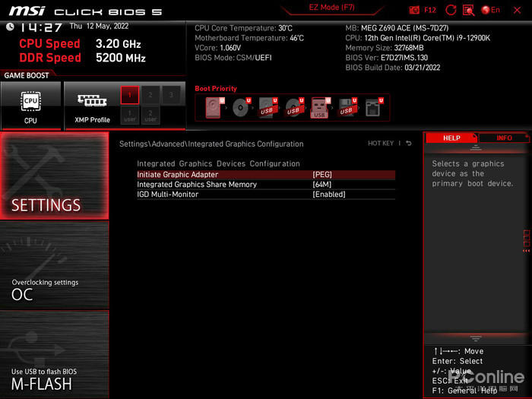The image size is (532, 399).
Task: Select hard disk boot device icon
Action: point(215,108)
